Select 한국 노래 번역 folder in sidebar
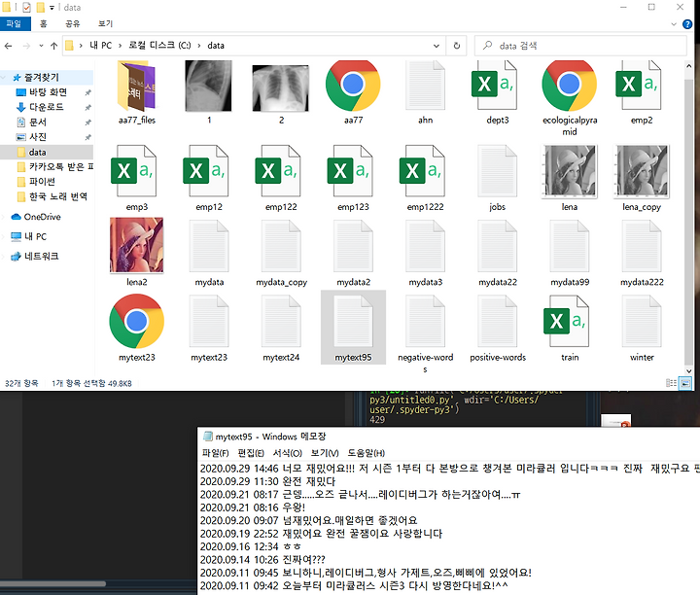The height and width of the screenshot is (595, 700). click(x=58, y=196)
